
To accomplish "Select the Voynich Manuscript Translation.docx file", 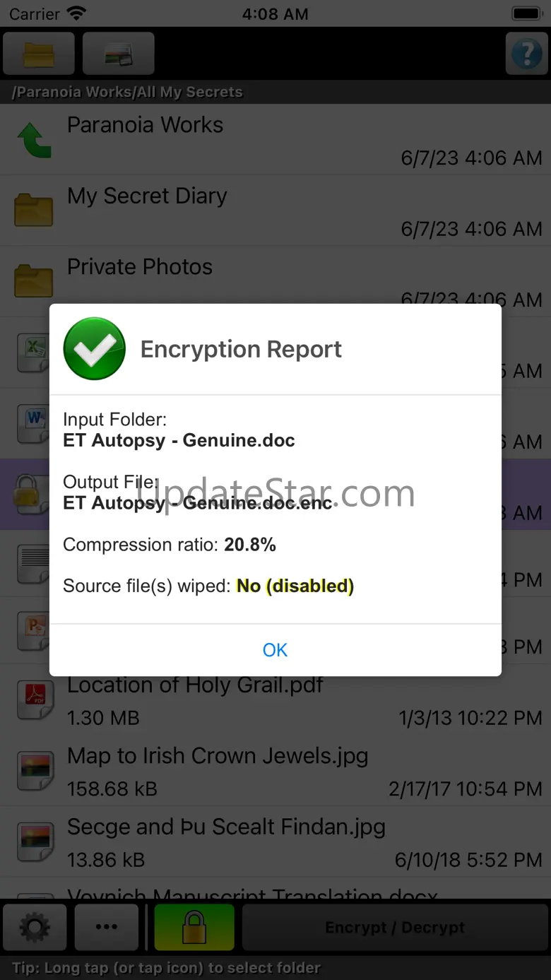I will pos(252,892).
